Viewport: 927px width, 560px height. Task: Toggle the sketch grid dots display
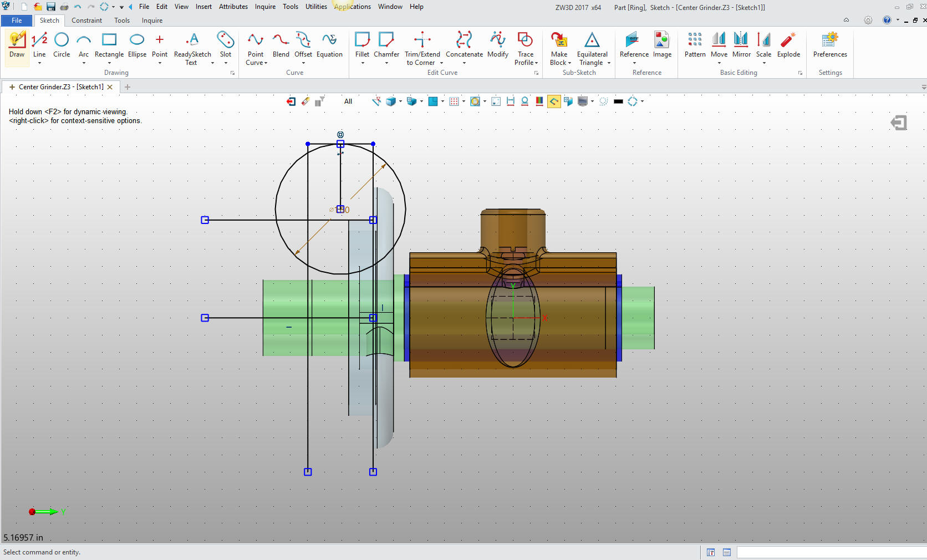(454, 101)
